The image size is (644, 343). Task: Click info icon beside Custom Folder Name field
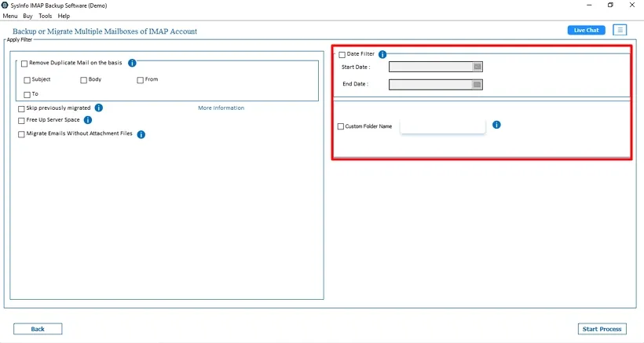[x=496, y=125]
